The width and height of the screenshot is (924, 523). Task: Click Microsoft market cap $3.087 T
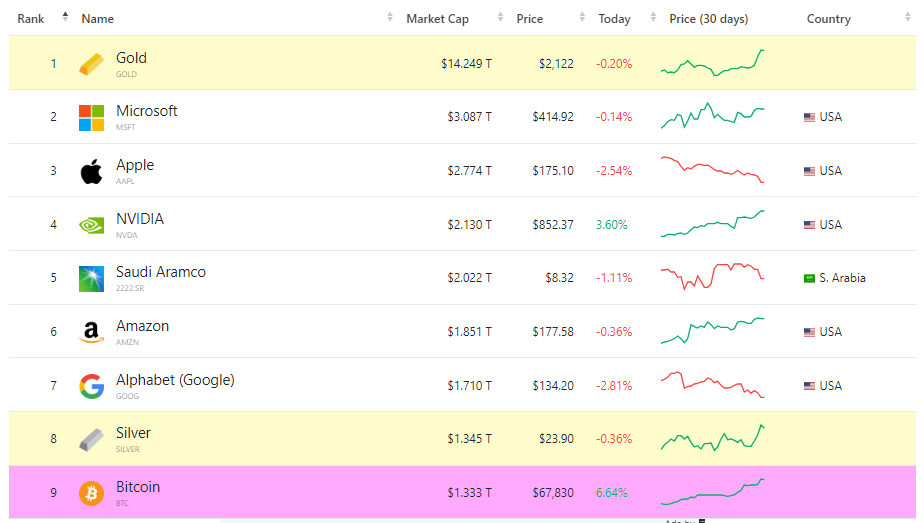[469, 117]
